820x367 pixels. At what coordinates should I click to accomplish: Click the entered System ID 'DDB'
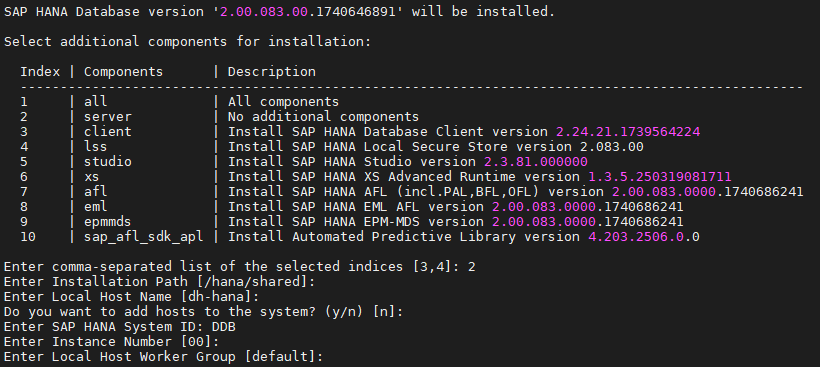point(223,327)
